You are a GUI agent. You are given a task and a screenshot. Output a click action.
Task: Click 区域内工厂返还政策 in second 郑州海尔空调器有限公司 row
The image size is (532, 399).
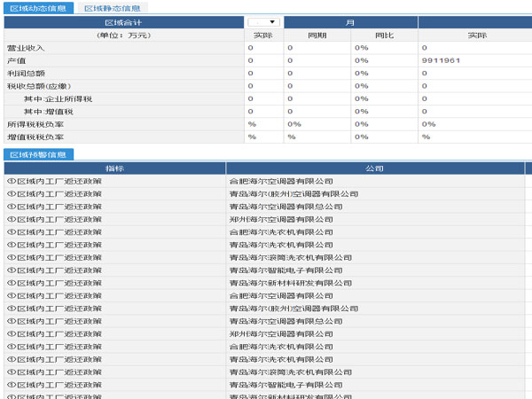(59, 334)
